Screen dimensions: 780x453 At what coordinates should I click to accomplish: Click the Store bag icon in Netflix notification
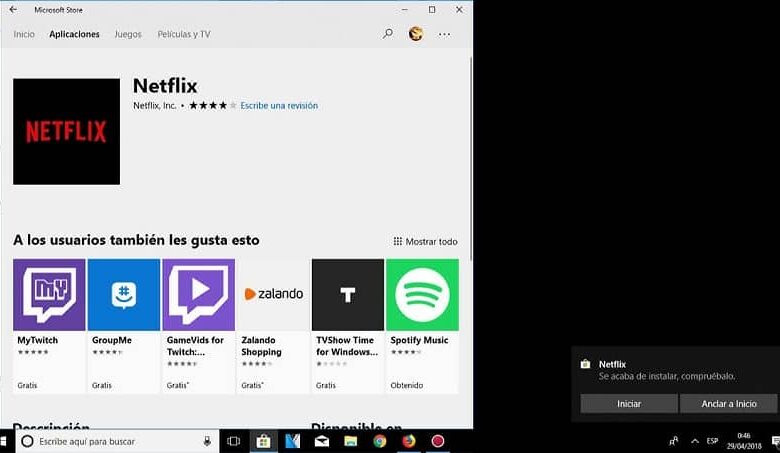585,364
